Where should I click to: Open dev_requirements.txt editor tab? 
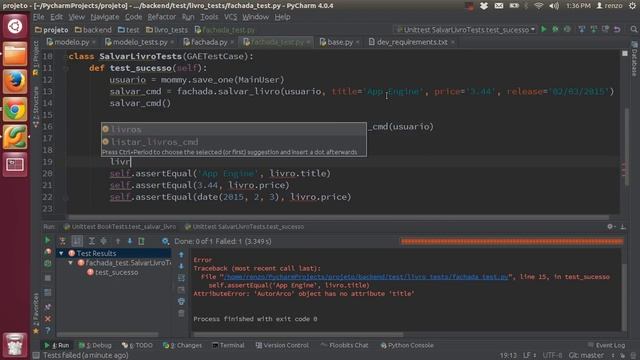412,42
